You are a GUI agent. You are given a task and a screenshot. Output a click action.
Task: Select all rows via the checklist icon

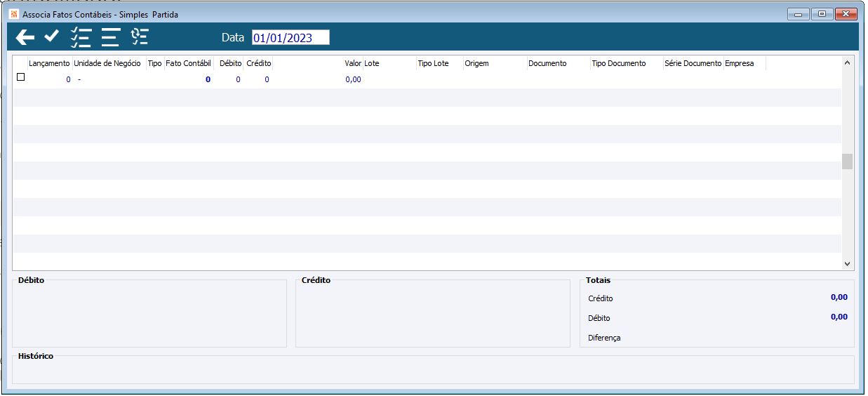tap(81, 37)
